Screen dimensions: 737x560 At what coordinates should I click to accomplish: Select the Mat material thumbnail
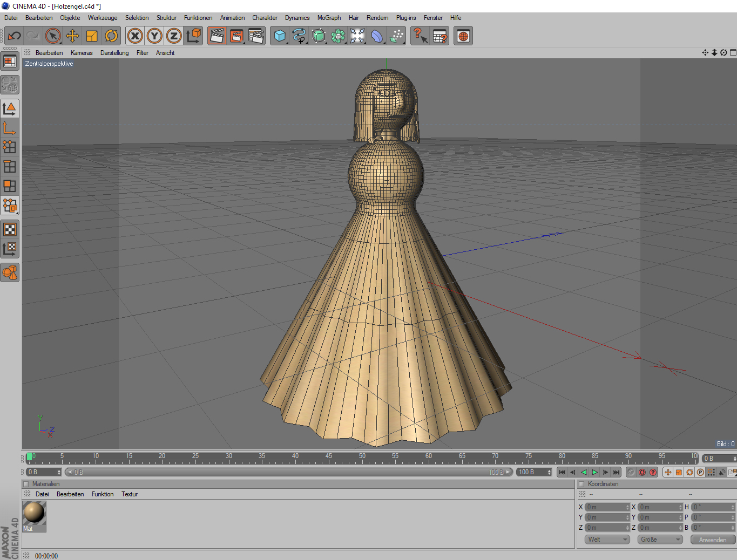[34, 513]
